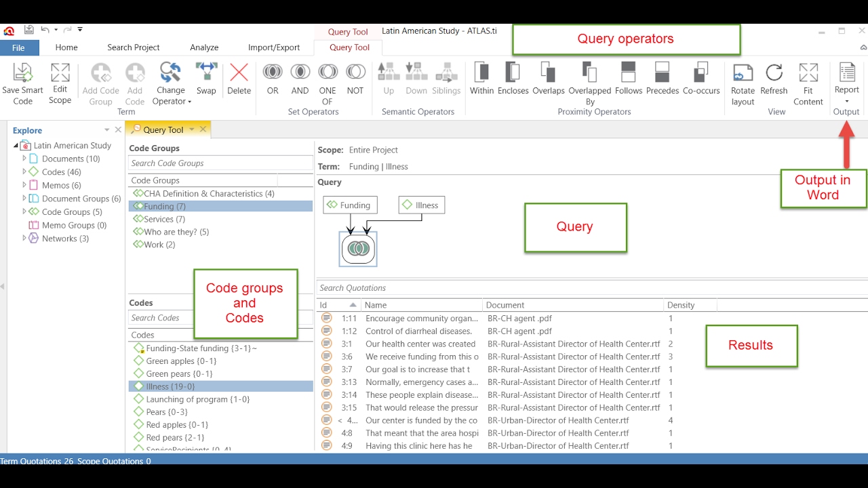Click the Search Quotations field
The image size is (868, 488).
[591, 287]
